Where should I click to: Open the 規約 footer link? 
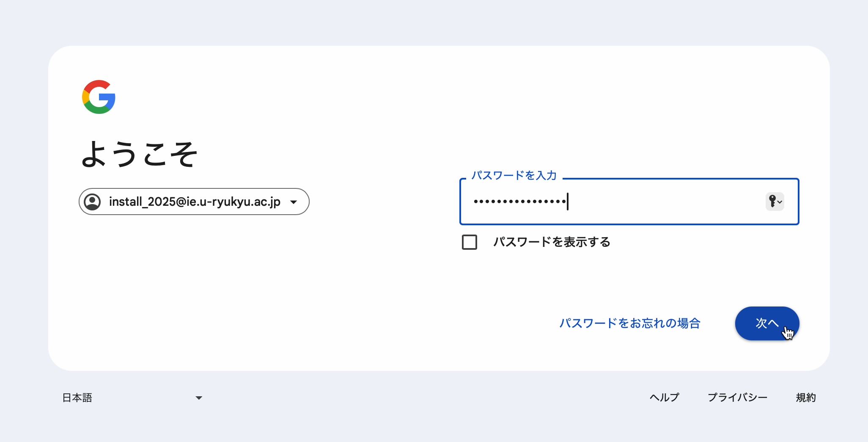coord(806,398)
